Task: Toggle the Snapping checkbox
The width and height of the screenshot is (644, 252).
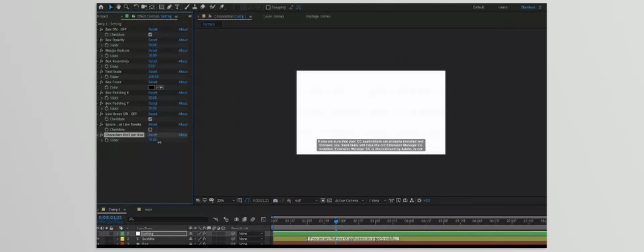Action: pyautogui.click(x=268, y=7)
